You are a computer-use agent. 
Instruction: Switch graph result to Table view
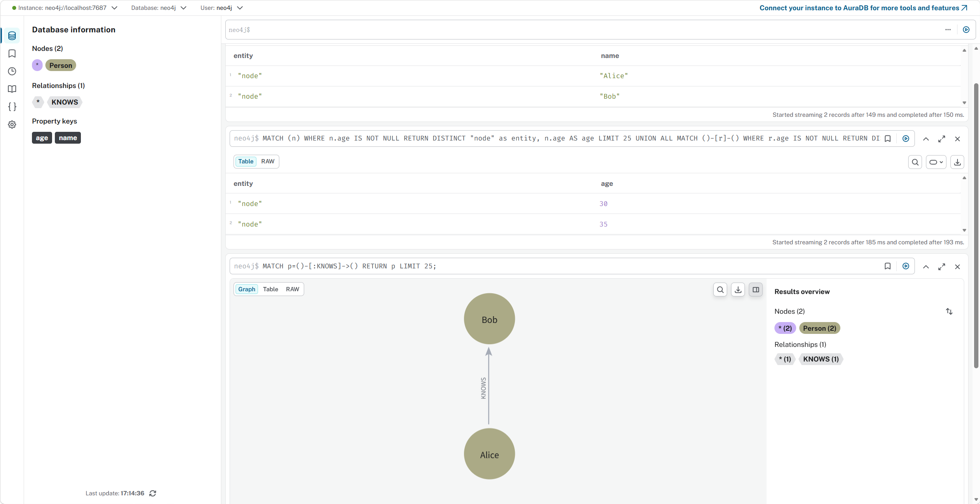tap(270, 289)
